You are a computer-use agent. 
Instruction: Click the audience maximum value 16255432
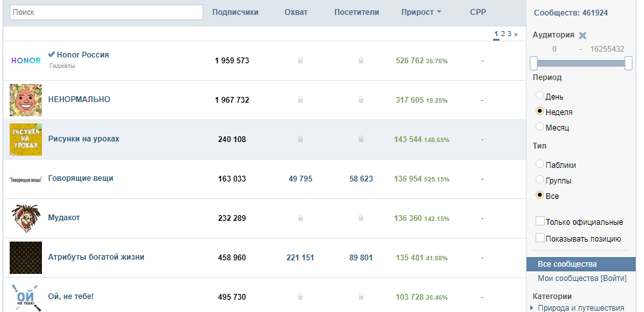[x=607, y=49]
